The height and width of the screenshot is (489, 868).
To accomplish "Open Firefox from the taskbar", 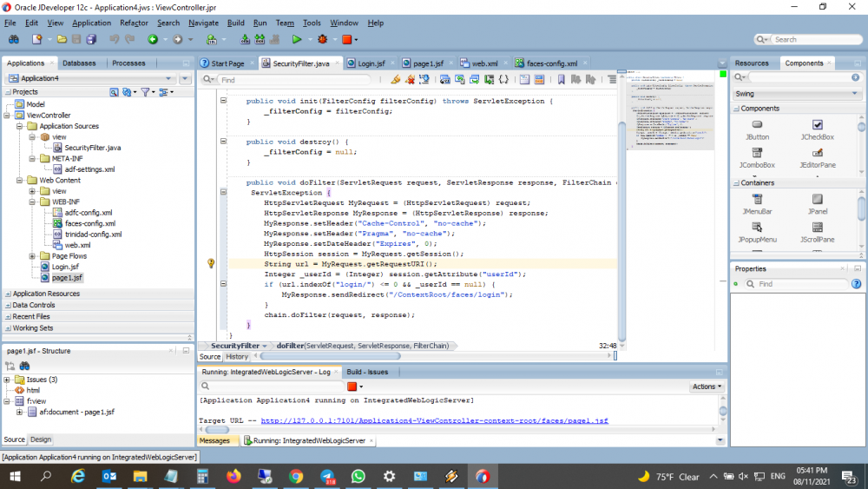I will point(233,476).
